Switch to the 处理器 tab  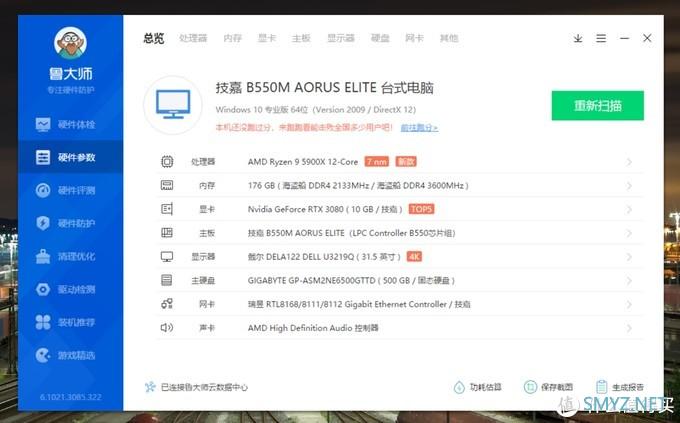coord(193,38)
